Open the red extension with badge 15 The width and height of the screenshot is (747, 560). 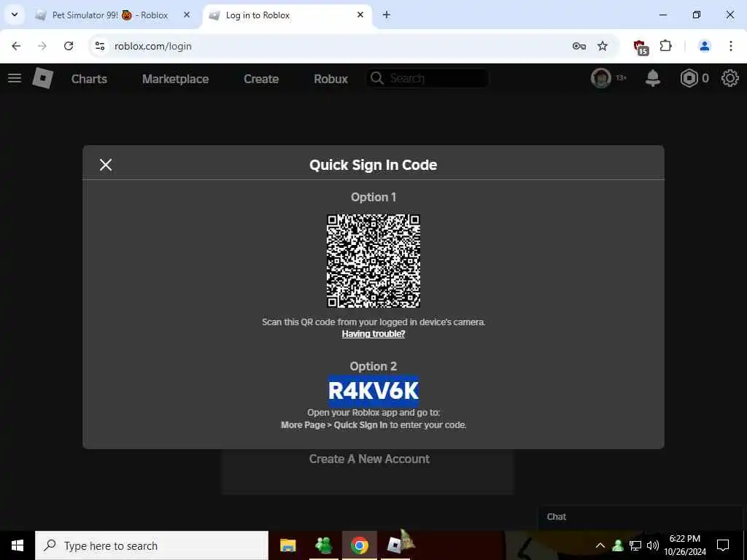[x=640, y=47]
